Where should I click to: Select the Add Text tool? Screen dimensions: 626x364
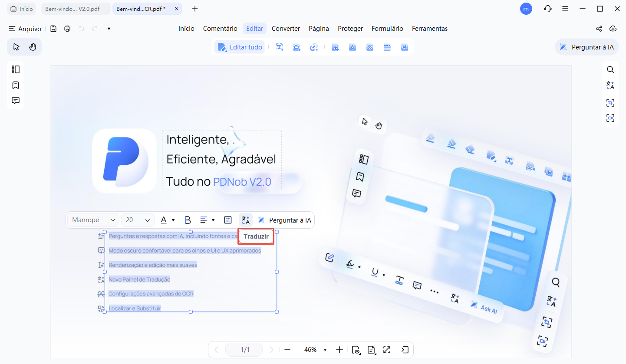pyautogui.click(x=280, y=47)
